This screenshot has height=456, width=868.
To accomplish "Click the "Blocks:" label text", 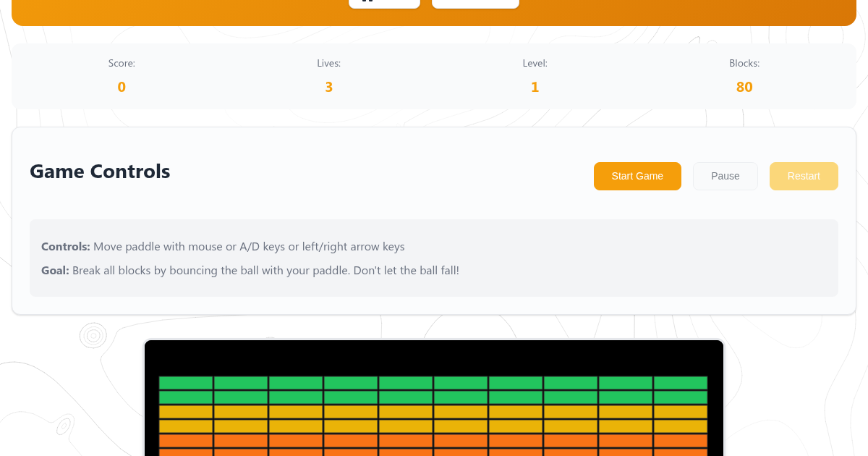I will (744, 64).
